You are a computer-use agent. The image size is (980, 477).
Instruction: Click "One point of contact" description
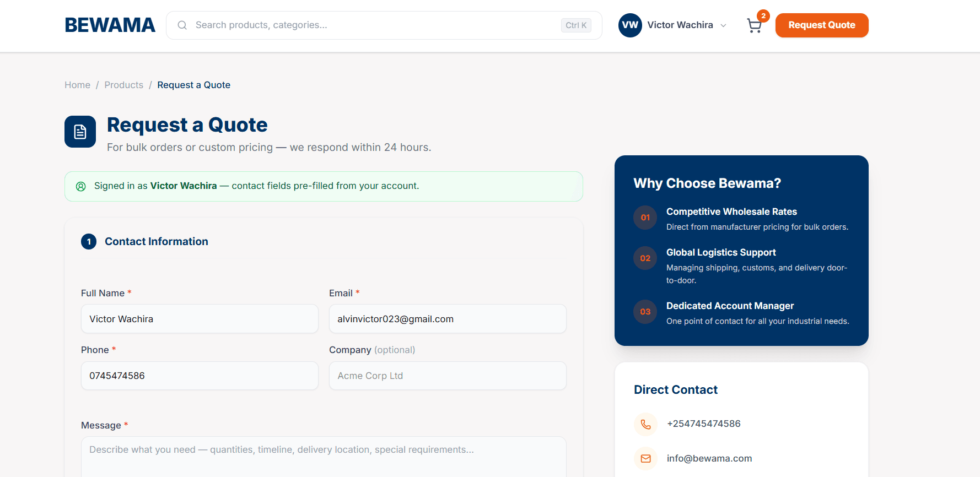coord(758,321)
